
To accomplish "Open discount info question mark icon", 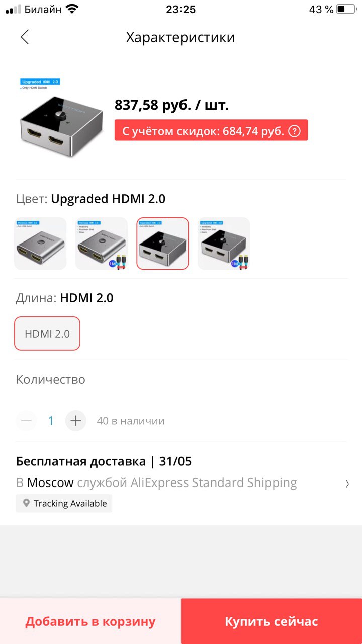I will click(x=295, y=131).
